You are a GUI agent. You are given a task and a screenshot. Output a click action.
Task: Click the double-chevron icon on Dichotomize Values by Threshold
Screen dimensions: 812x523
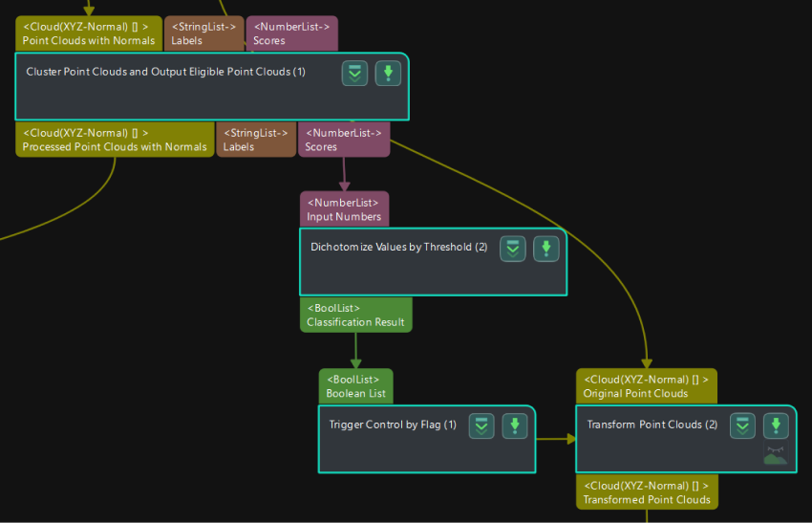(513, 249)
